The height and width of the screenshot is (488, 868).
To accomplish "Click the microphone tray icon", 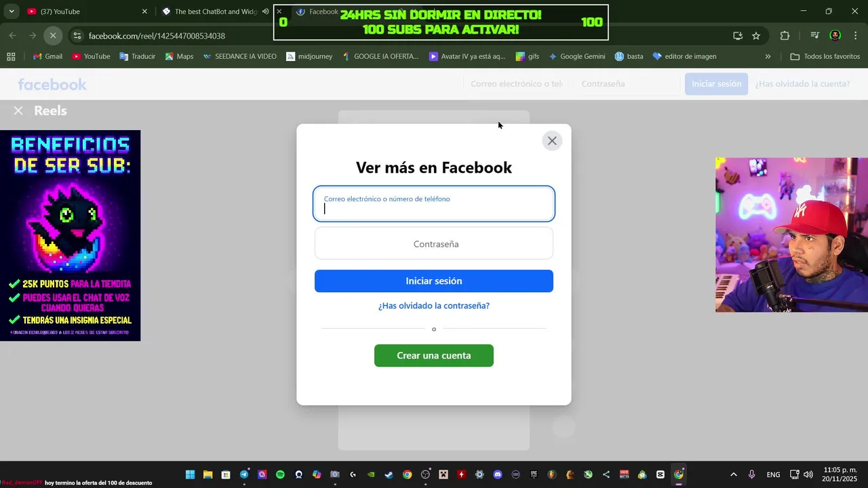I will 751,474.
